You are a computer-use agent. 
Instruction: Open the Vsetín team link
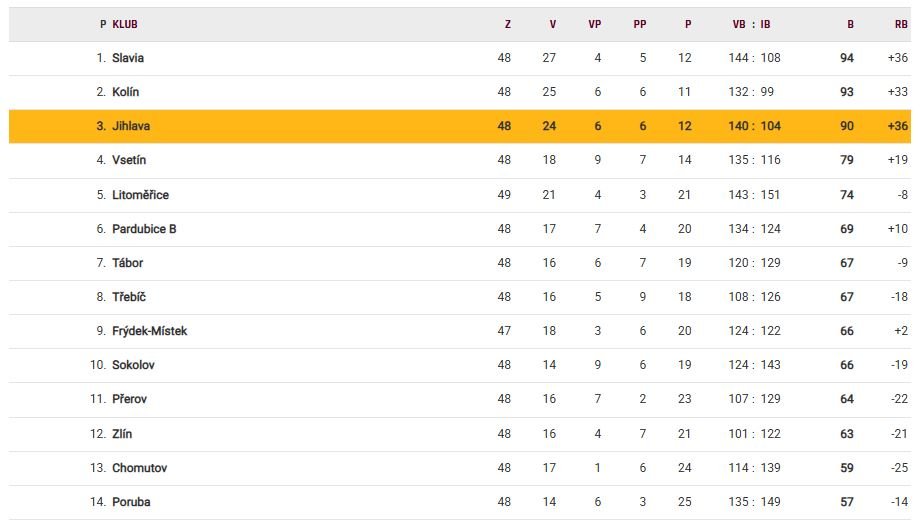coord(129,160)
